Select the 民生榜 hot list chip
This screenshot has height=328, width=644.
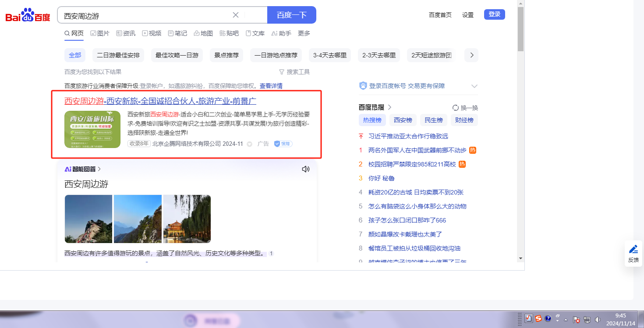point(433,120)
